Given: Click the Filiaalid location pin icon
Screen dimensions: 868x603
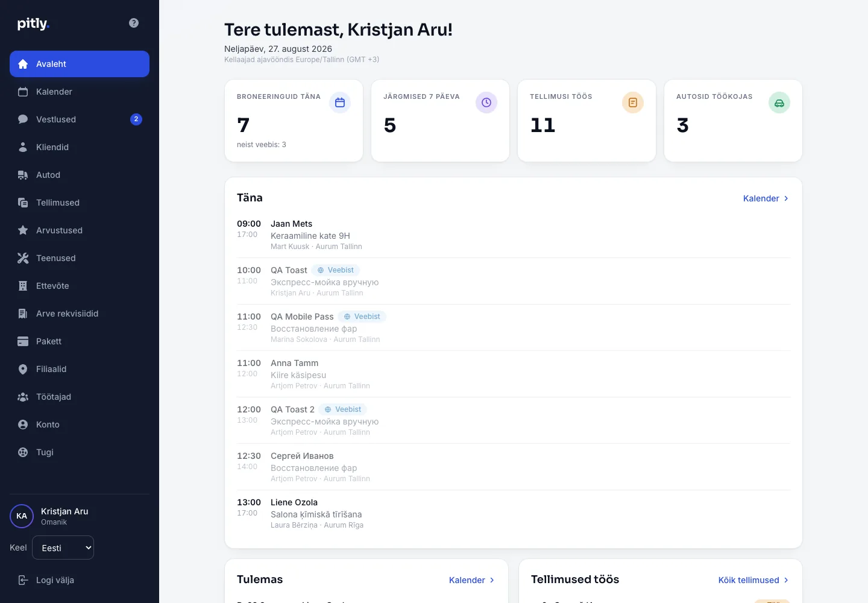Looking at the screenshot, I should (x=23, y=369).
